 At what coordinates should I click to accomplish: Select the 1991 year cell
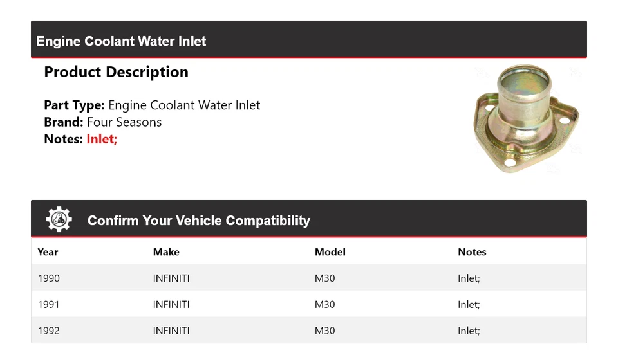click(x=49, y=304)
